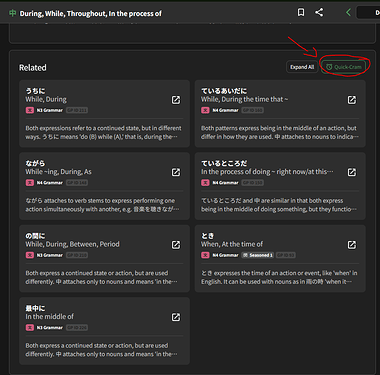Click pink badge on ながら card
The width and height of the screenshot is (380, 375).
click(x=30, y=183)
